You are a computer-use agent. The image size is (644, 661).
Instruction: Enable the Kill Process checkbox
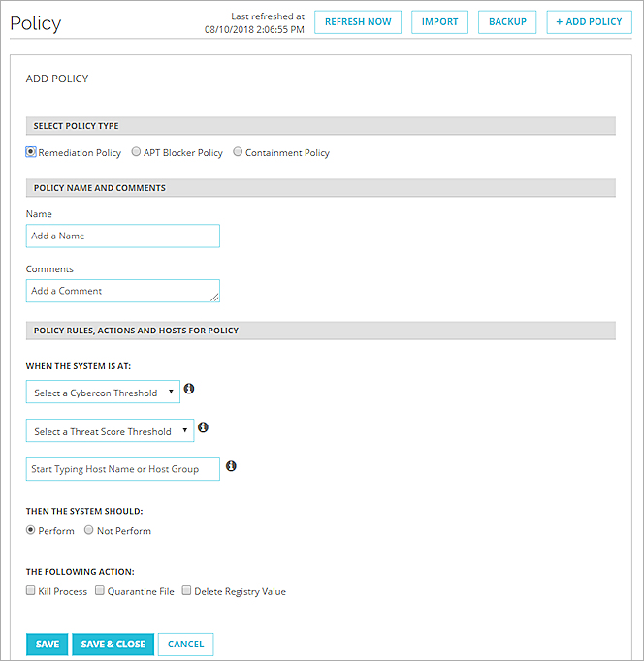31,590
